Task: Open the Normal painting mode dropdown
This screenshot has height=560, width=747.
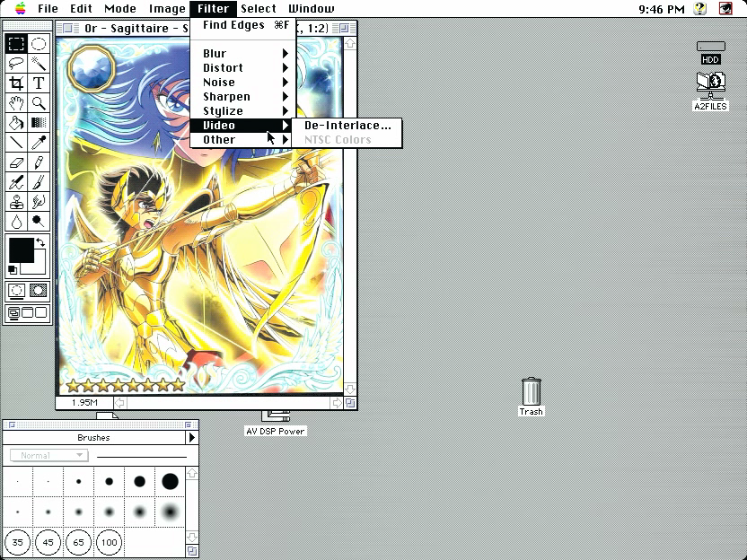Action: (x=48, y=456)
